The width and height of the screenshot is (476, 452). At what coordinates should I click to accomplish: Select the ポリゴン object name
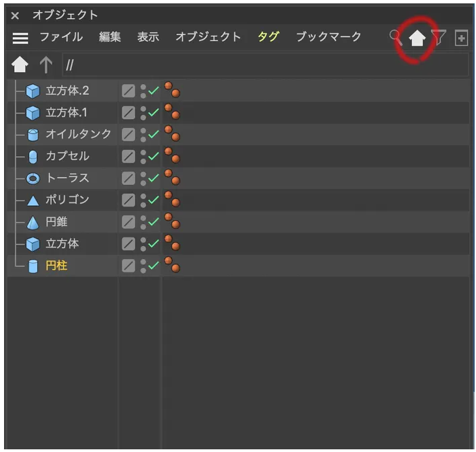pos(67,200)
